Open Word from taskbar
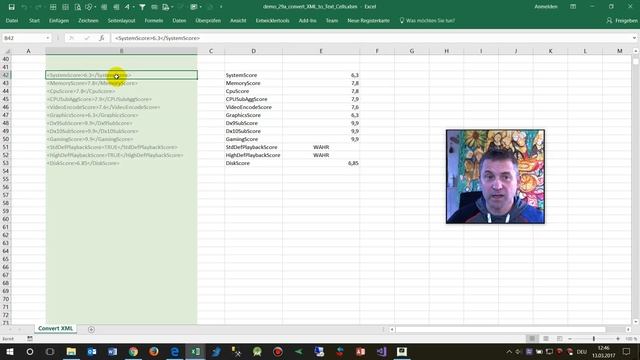 [112, 351]
